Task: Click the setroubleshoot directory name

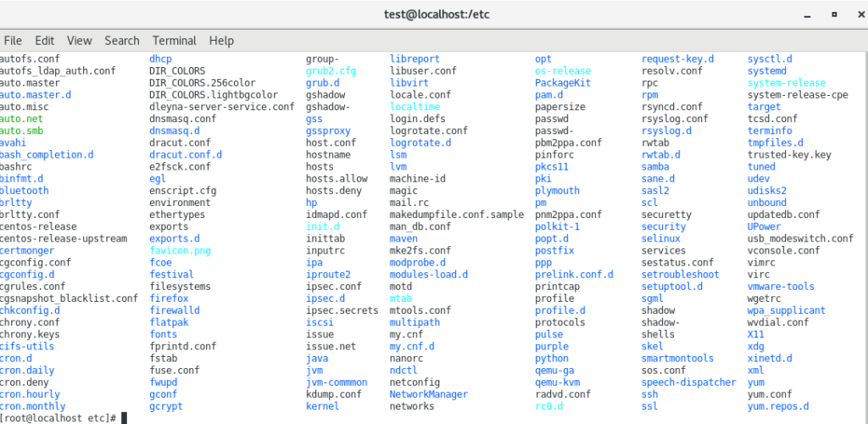Action: [681, 275]
